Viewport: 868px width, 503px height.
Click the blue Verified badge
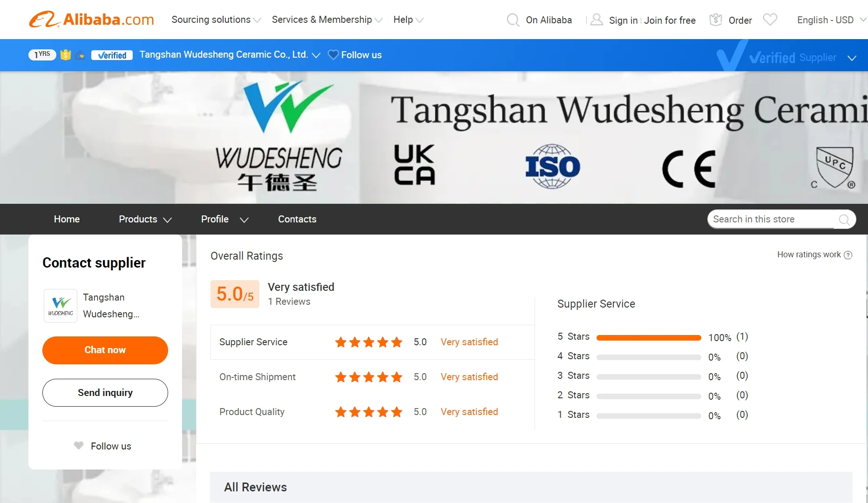coord(112,55)
